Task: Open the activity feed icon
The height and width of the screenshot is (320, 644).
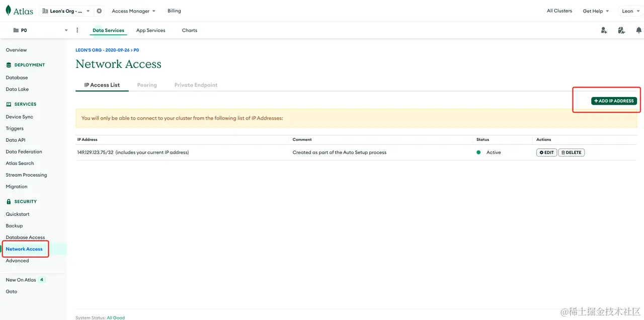Action: (x=621, y=30)
